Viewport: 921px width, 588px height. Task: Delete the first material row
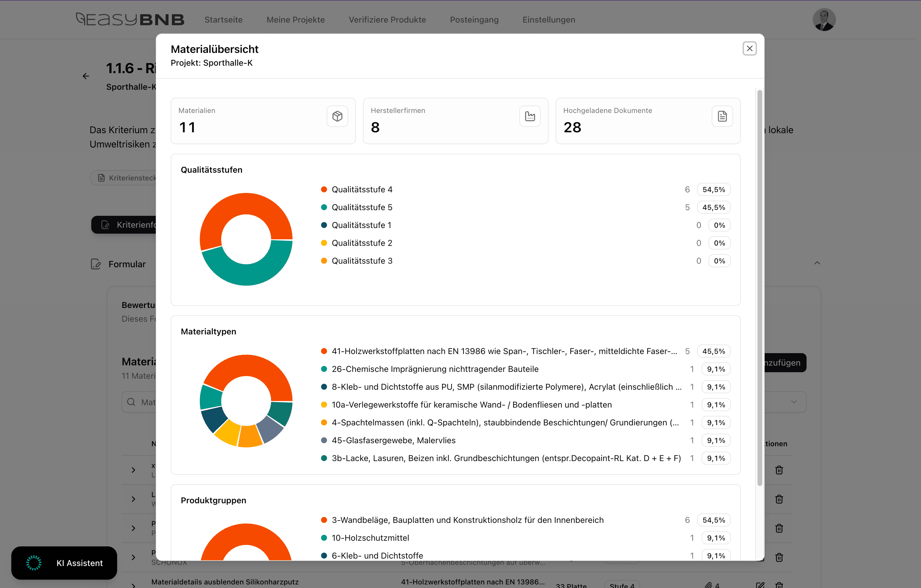tap(779, 470)
